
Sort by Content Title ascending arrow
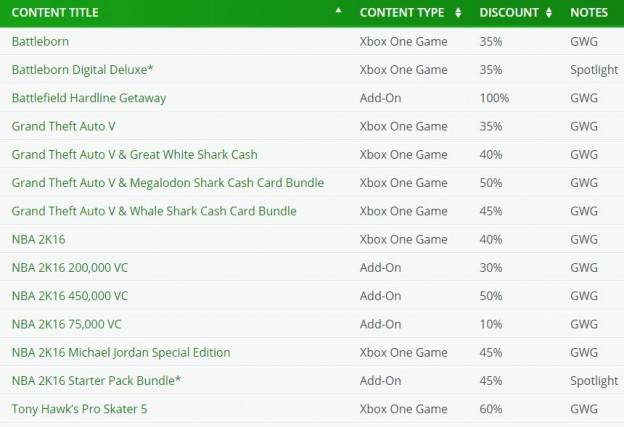tap(338, 11)
